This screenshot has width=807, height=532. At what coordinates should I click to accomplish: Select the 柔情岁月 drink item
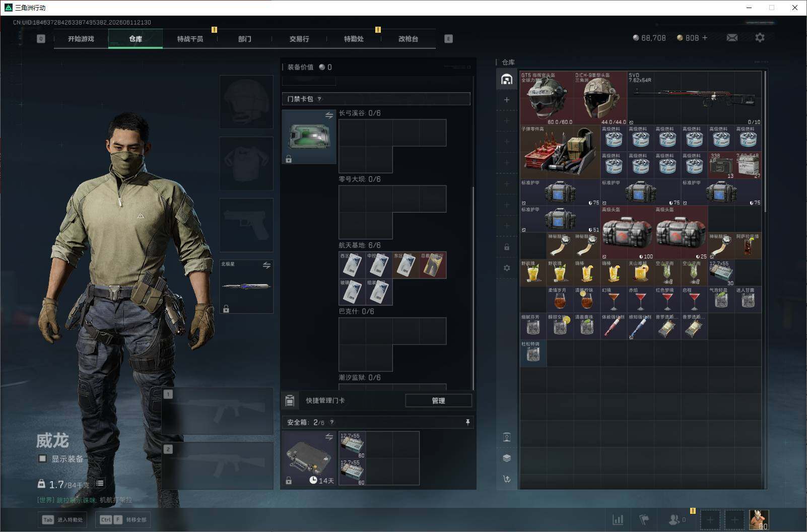point(560,299)
